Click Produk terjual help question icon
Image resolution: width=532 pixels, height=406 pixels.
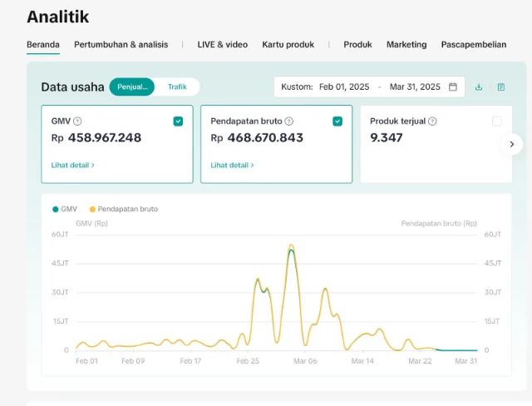point(432,121)
